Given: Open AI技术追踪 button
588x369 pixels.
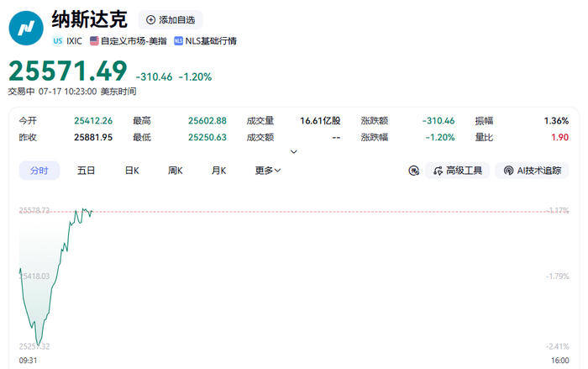Looking at the screenshot, I should pyautogui.click(x=532, y=171).
